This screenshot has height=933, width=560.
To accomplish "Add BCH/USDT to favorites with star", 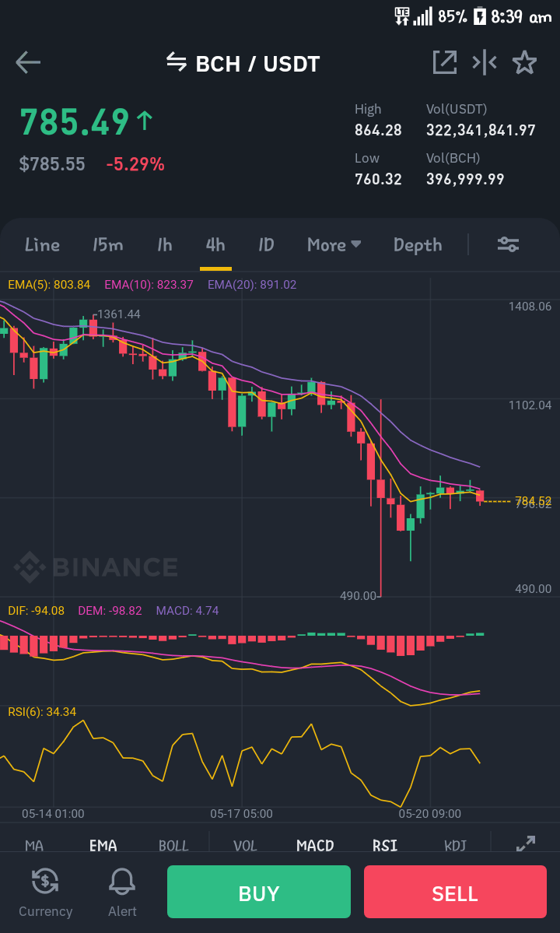I will click(x=524, y=62).
